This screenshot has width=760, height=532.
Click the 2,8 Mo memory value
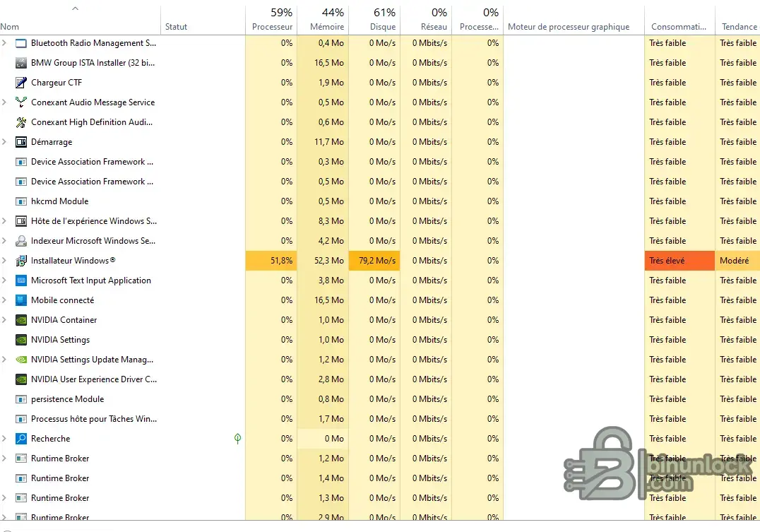[331, 379]
